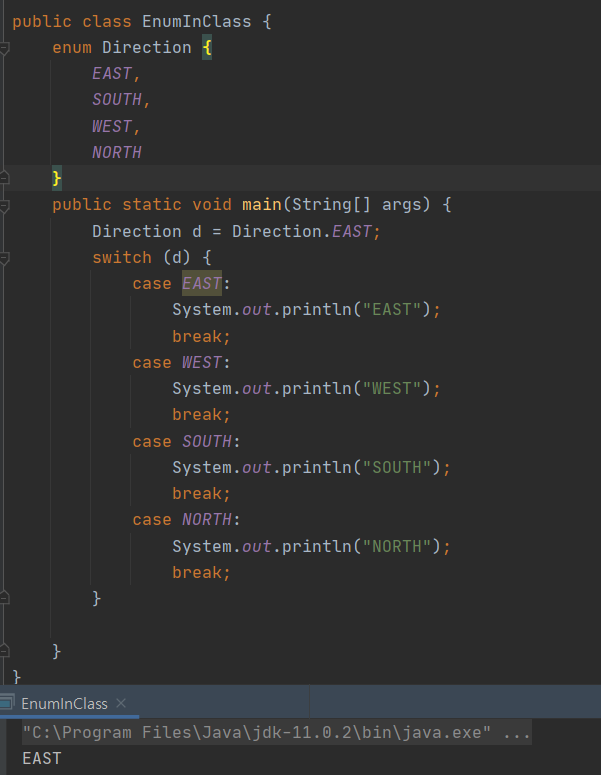Image resolution: width=601 pixels, height=775 pixels.
Task: Click the highlighted opening brace after Direction
Action: point(207,48)
